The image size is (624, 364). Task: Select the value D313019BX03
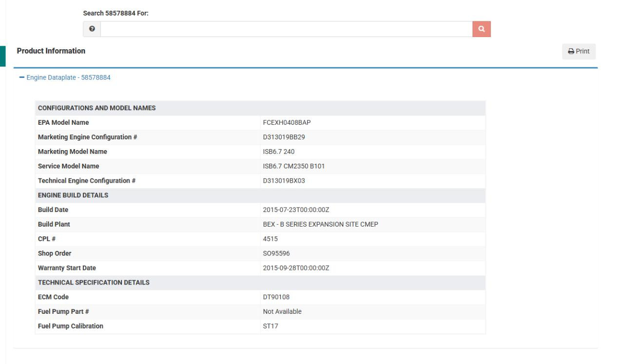click(284, 181)
